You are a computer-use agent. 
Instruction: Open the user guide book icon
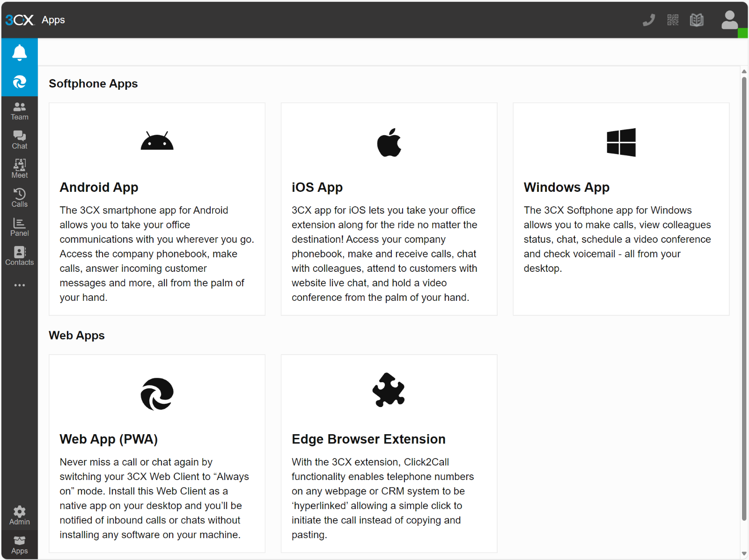point(697,20)
